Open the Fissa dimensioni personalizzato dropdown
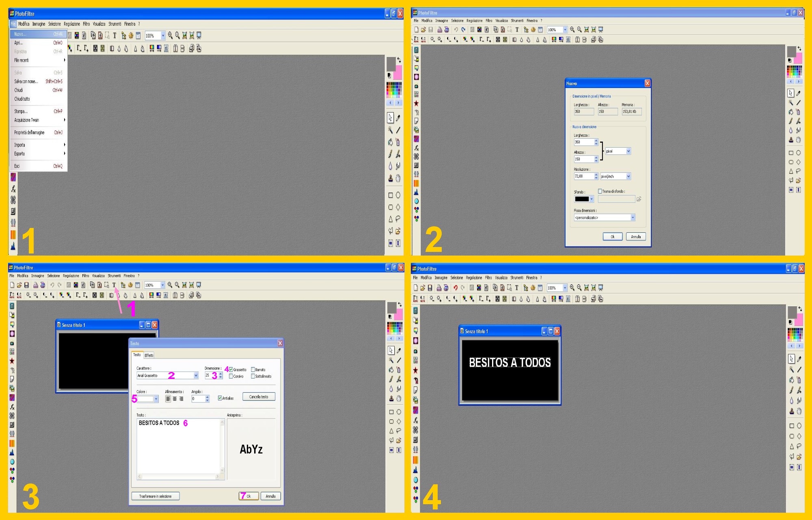This screenshot has height=520, width=812. click(x=633, y=217)
